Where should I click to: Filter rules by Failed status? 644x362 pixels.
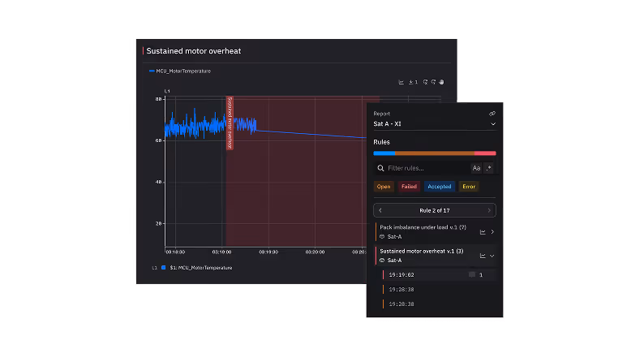click(409, 187)
